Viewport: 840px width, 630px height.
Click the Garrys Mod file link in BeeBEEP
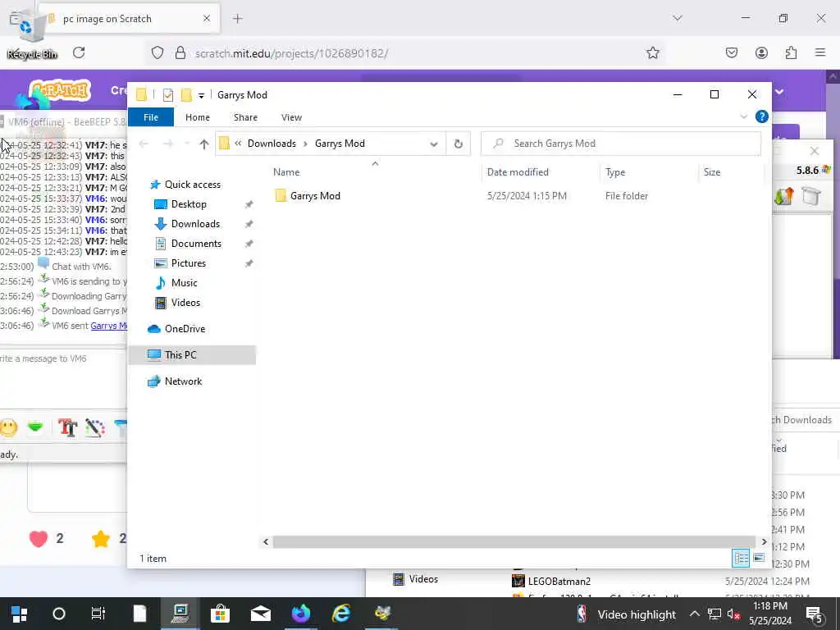pyautogui.click(x=109, y=326)
